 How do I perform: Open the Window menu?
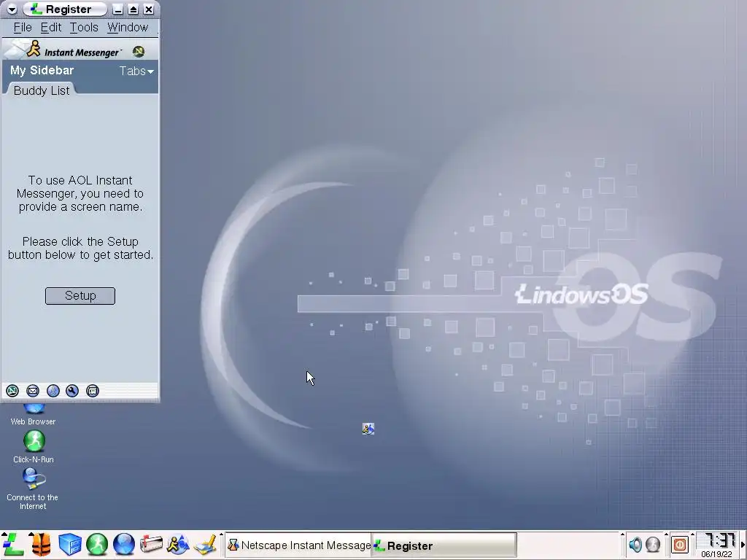pos(127,28)
